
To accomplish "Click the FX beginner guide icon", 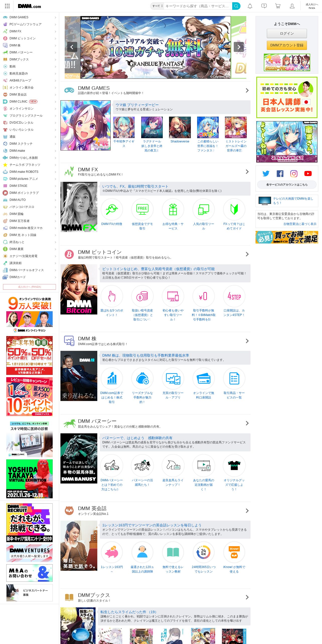I will [x=234, y=209].
